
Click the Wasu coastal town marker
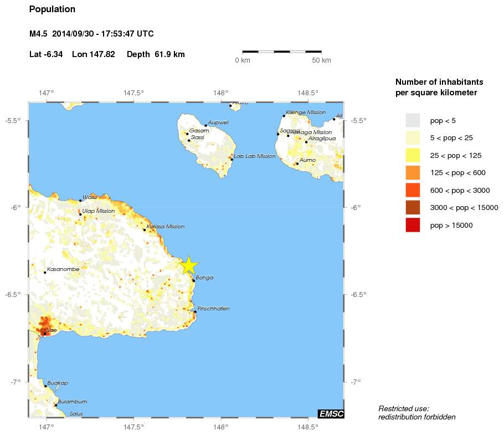click(80, 201)
